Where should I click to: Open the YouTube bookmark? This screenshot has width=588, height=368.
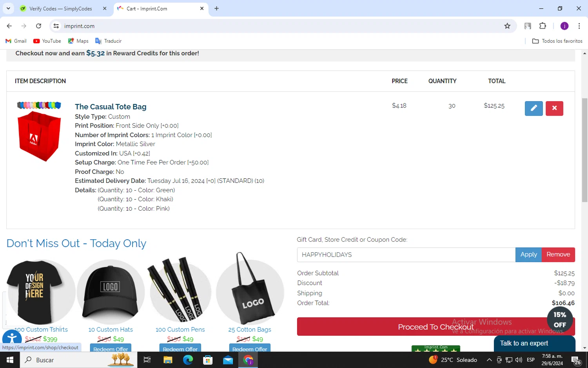(x=47, y=41)
